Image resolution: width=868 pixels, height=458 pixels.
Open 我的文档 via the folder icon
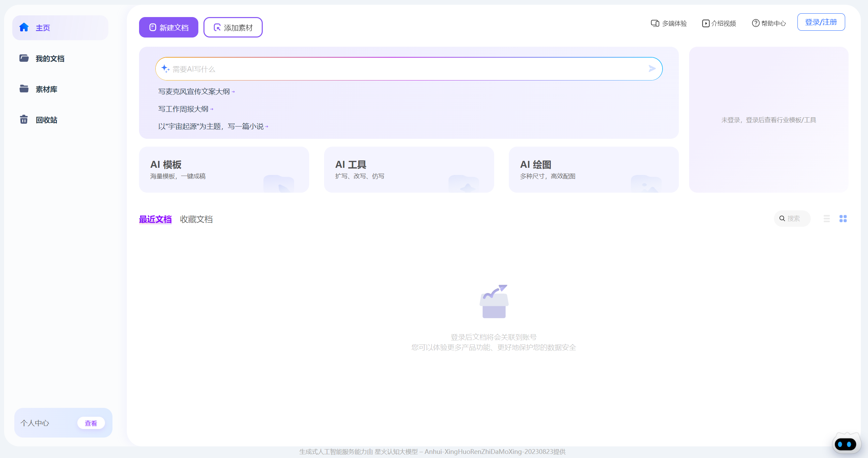[x=24, y=58]
